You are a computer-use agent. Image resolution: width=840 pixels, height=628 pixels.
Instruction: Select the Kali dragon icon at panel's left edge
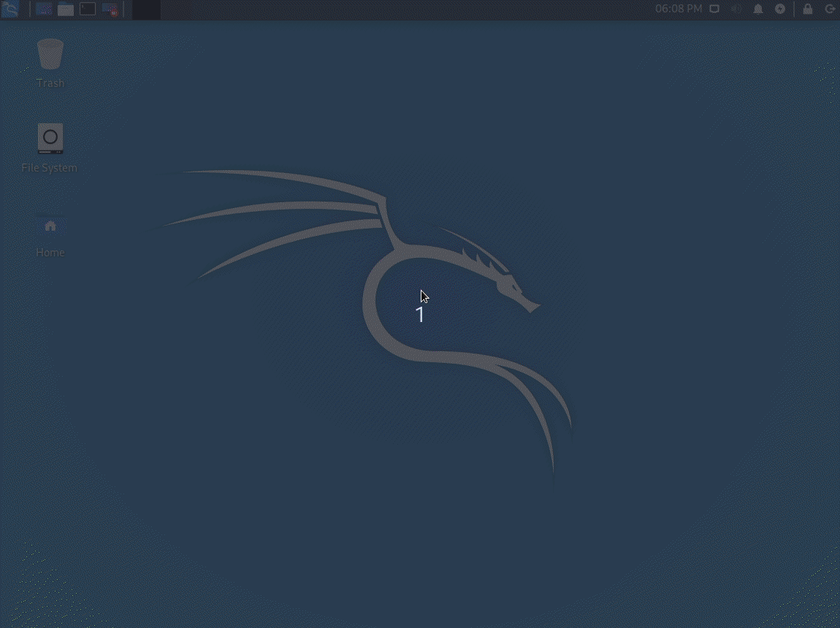point(9,9)
